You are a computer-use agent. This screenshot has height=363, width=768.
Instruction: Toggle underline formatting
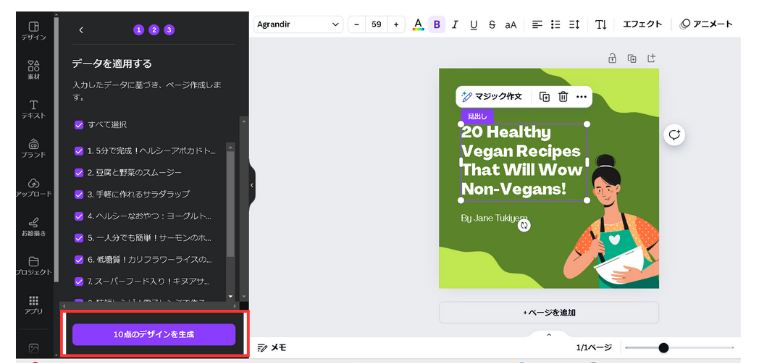coord(473,24)
